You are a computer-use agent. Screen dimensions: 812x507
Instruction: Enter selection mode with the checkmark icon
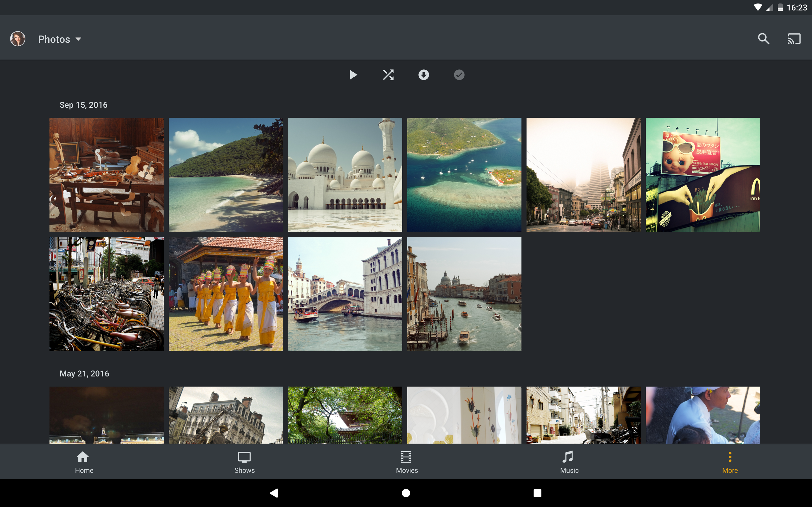pos(459,75)
